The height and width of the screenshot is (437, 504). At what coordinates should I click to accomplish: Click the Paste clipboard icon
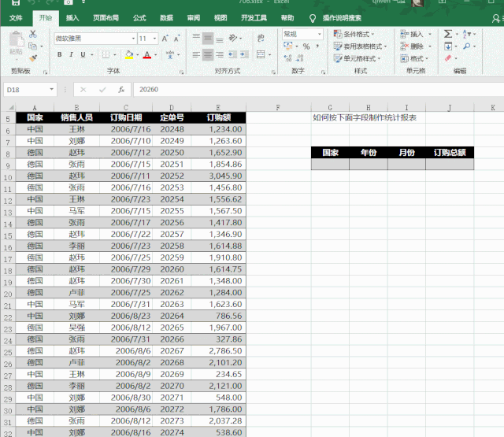click(16, 40)
